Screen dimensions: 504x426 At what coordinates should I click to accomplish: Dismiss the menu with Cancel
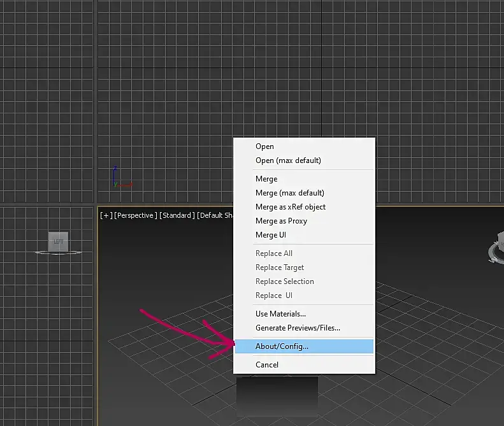(304, 365)
